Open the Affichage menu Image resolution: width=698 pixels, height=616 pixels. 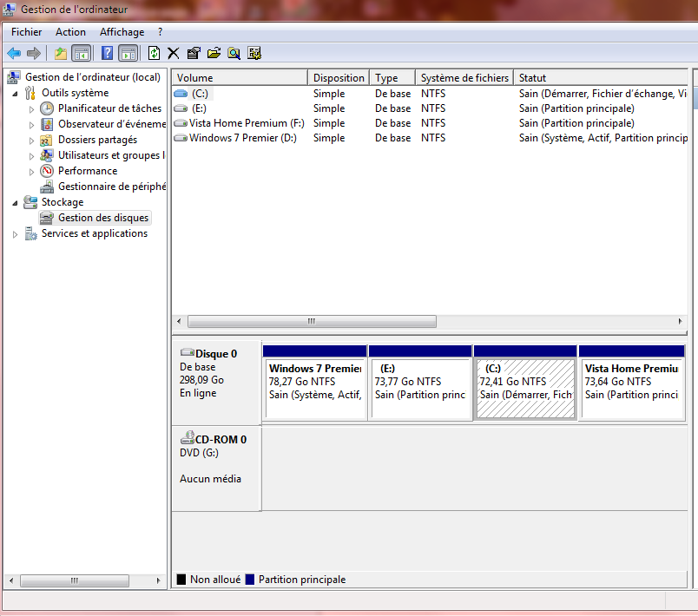(122, 32)
